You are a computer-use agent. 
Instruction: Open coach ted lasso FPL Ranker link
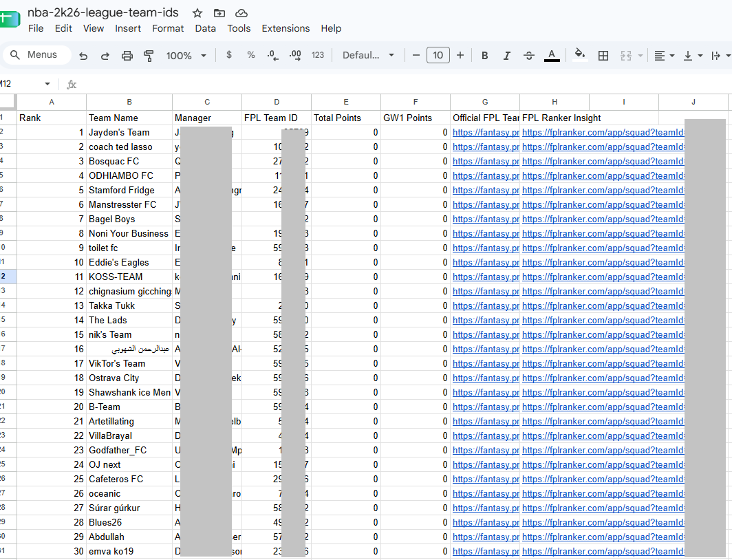603,147
